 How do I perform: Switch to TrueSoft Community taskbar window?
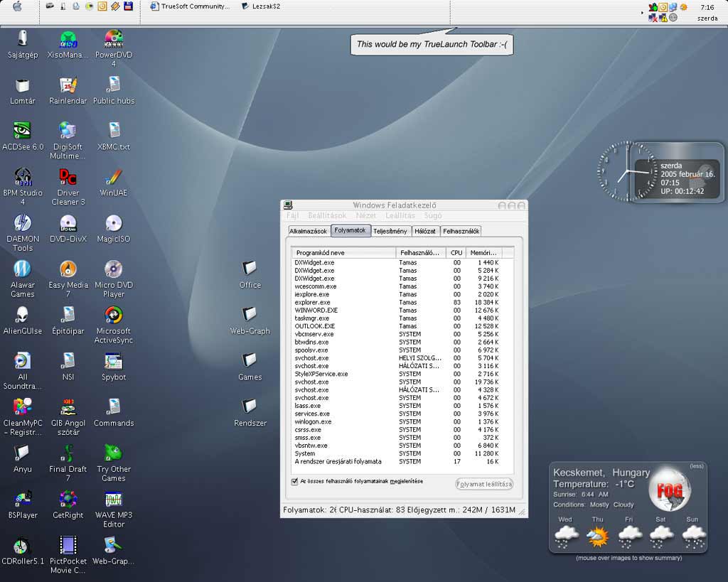click(190, 6)
